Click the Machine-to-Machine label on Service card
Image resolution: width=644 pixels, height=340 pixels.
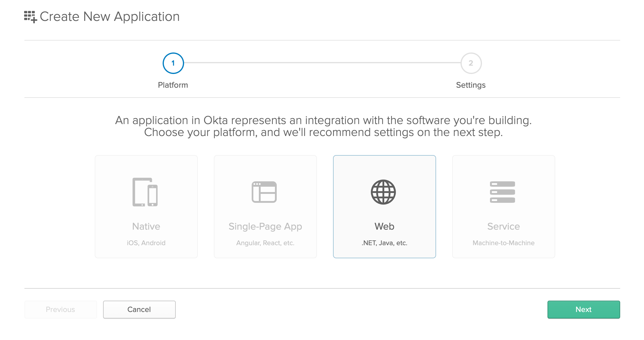click(x=503, y=242)
